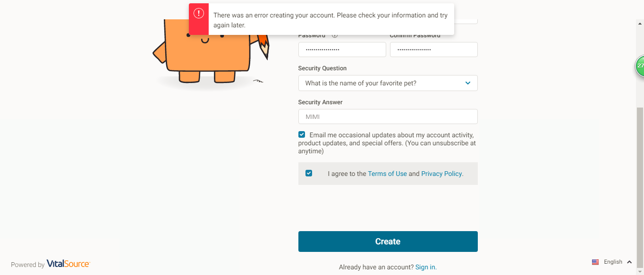Click the pencil beside the mascot
The image size is (644, 275).
click(263, 46)
